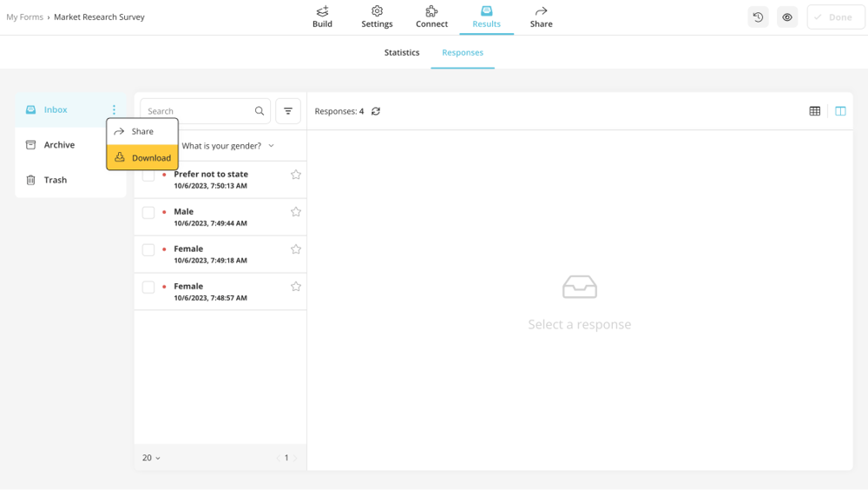Star the Male response
Viewport: 868px width, 490px height.
[296, 212]
